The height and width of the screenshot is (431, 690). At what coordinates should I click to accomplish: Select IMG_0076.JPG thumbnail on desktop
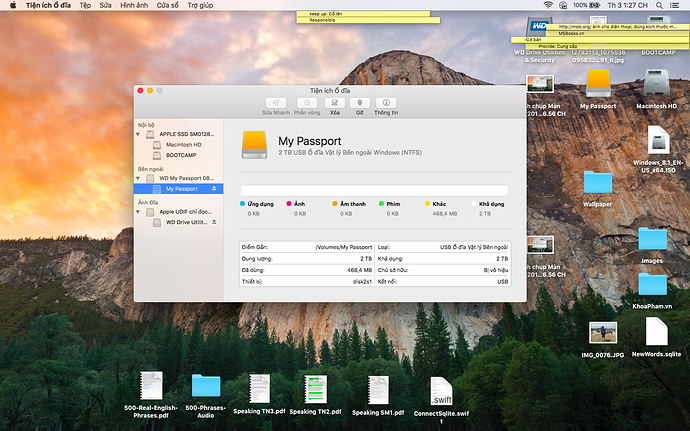click(603, 333)
